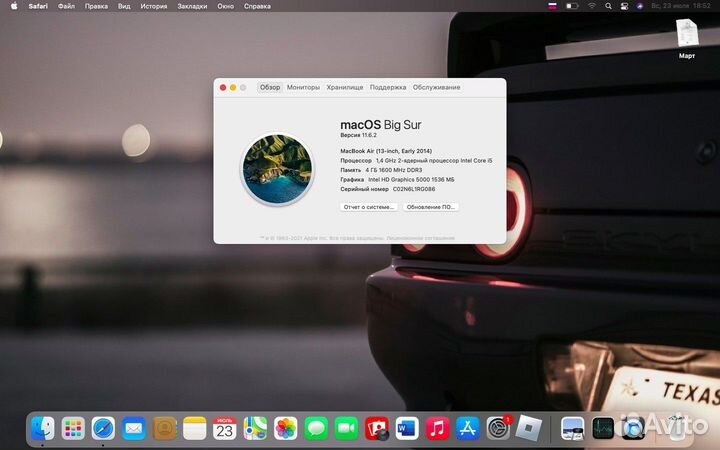Screen dimensions: 720x450
Task: Launch Roblox from the Dock
Action: click(x=529, y=428)
